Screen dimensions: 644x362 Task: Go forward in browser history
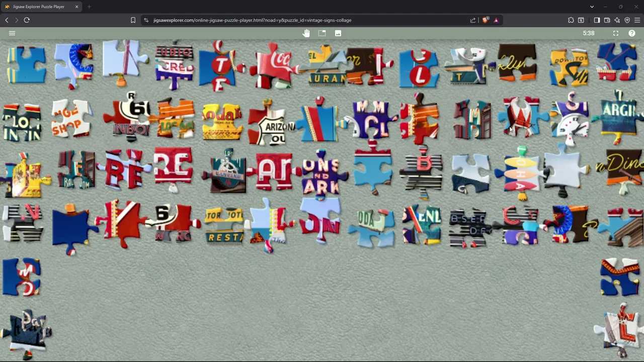pyautogui.click(x=17, y=20)
